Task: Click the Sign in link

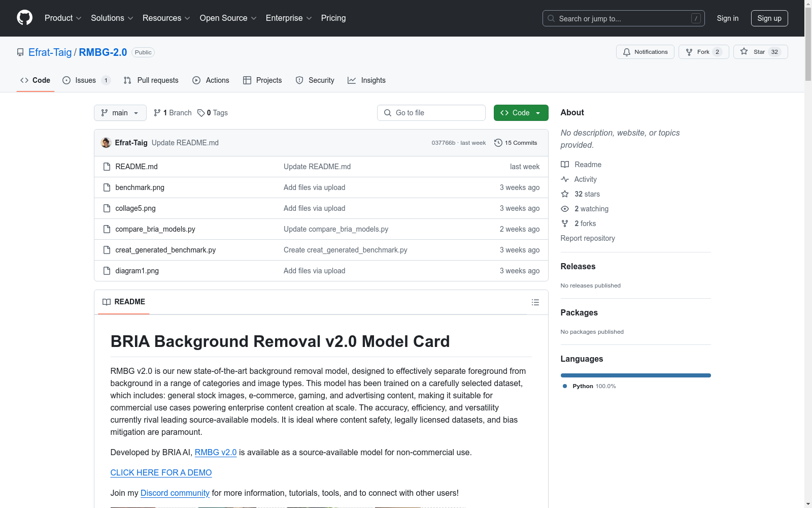Action: click(728, 18)
